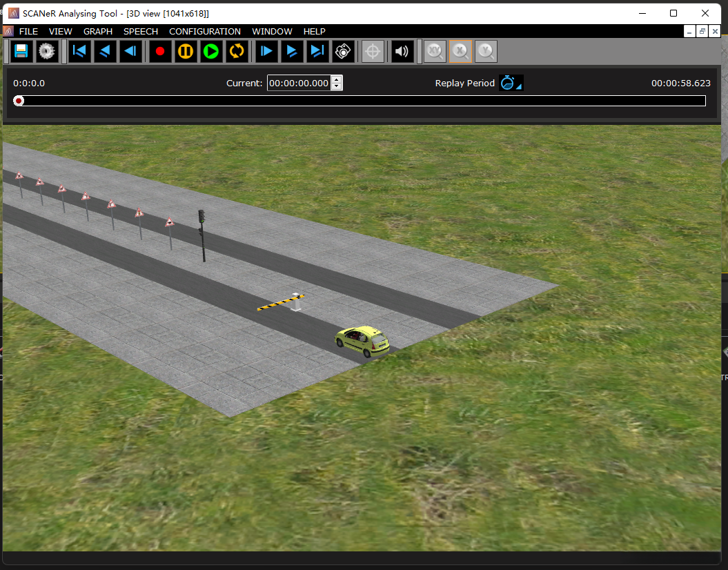Step one frame forward
The width and height of the screenshot is (728, 570).
coord(266,51)
